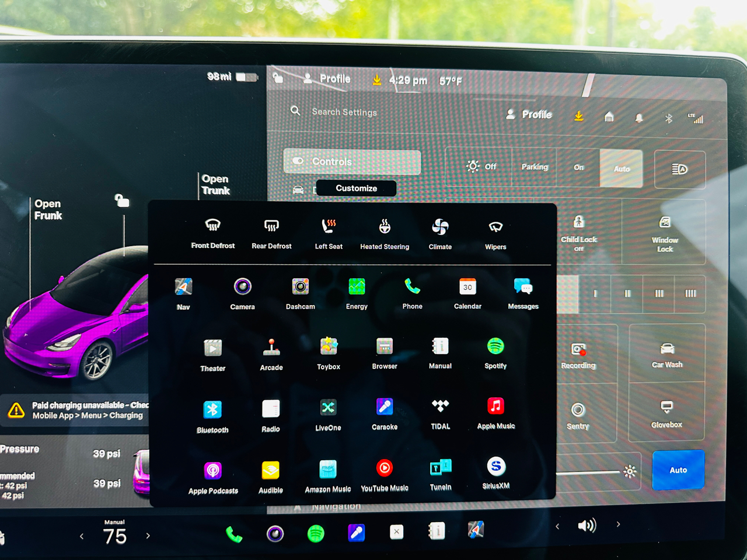
Task: Set headlights to Off
Action: (480, 167)
